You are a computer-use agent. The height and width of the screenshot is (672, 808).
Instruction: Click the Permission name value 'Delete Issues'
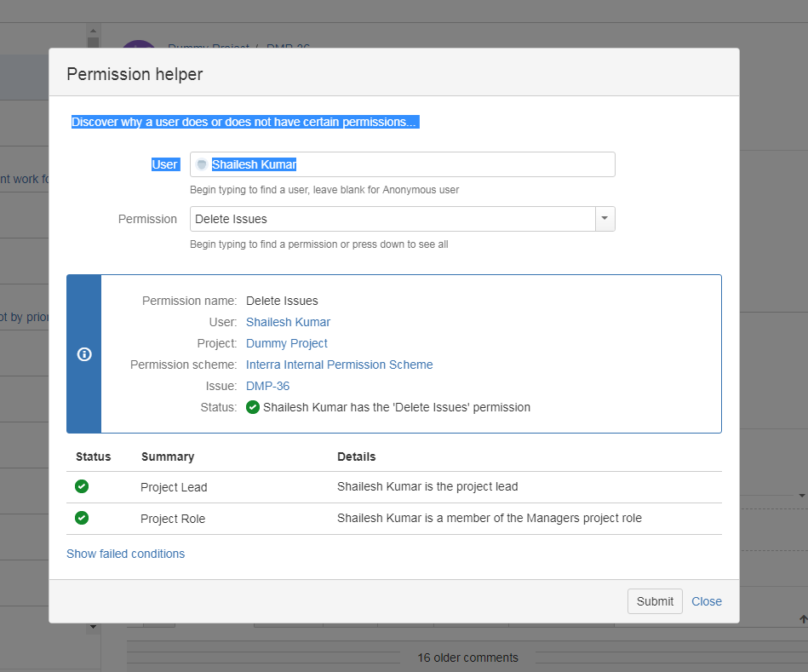click(x=282, y=301)
